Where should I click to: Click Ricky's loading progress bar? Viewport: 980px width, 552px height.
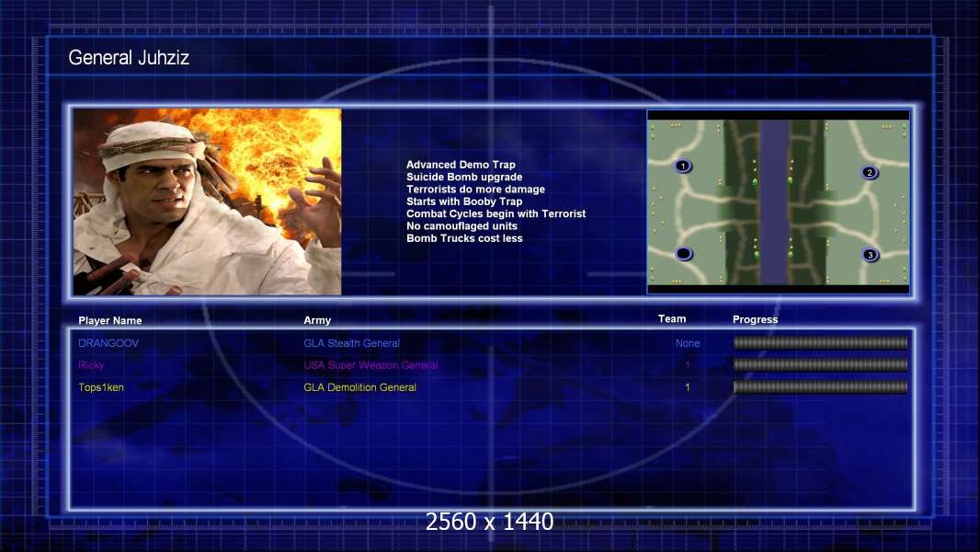821,364
